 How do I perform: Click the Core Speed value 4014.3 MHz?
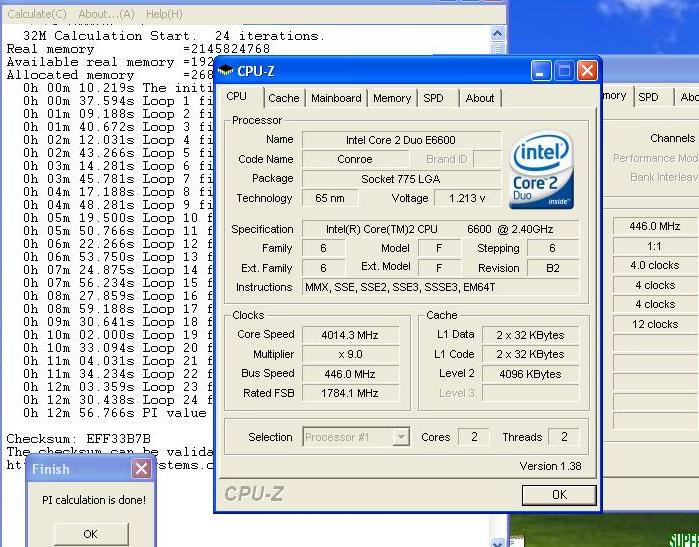(x=350, y=335)
